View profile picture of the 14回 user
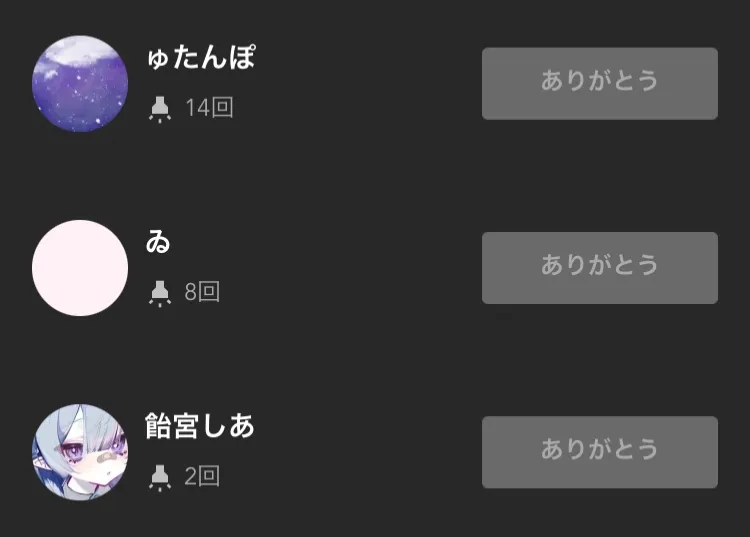This screenshot has height=537, width=750. 80,84
